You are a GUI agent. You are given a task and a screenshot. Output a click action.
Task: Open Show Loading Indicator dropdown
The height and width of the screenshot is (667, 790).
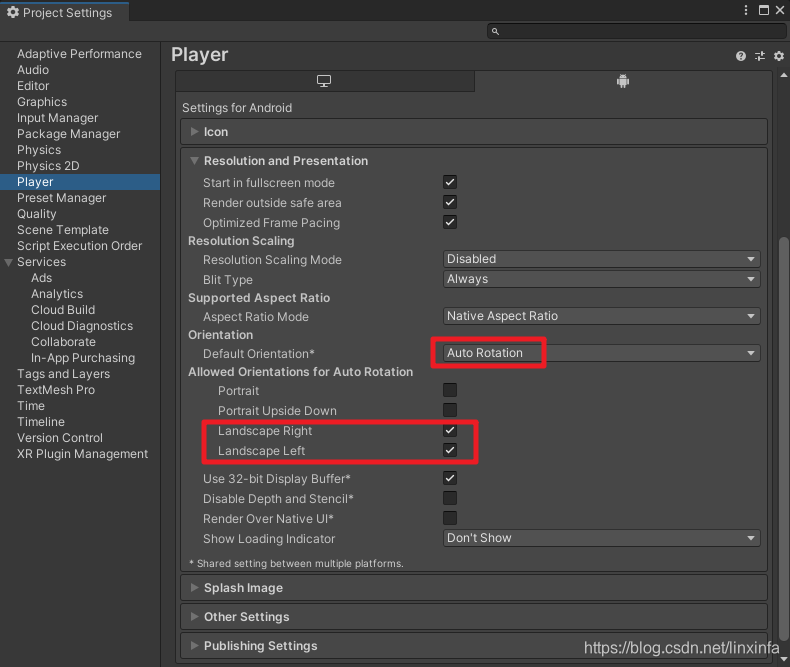[x=602, y=538]
